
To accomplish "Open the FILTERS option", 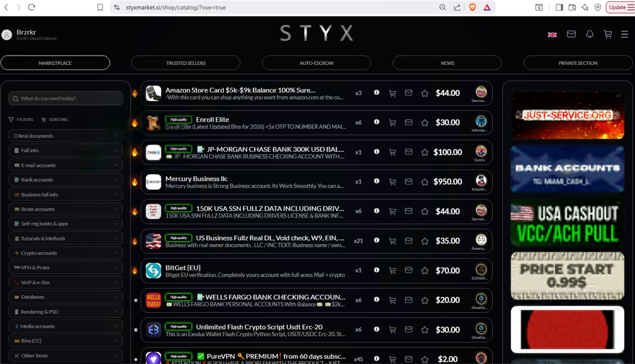I will [x=21, y=119].
